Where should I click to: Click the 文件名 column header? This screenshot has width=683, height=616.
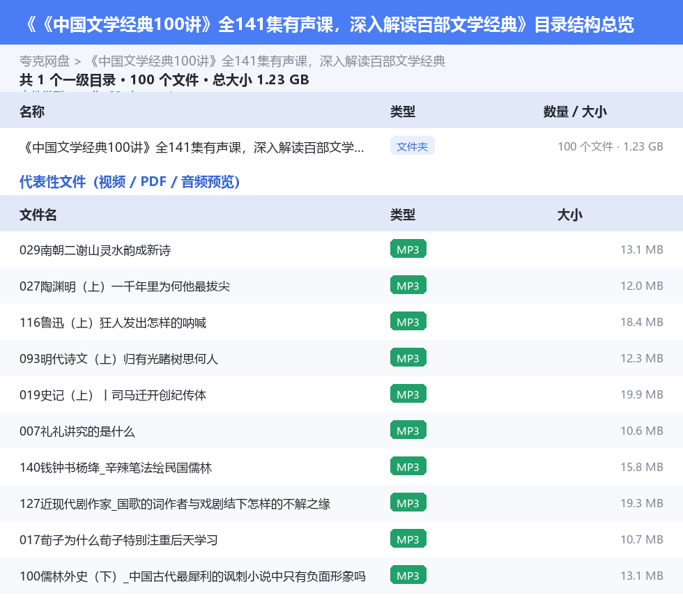38,215
